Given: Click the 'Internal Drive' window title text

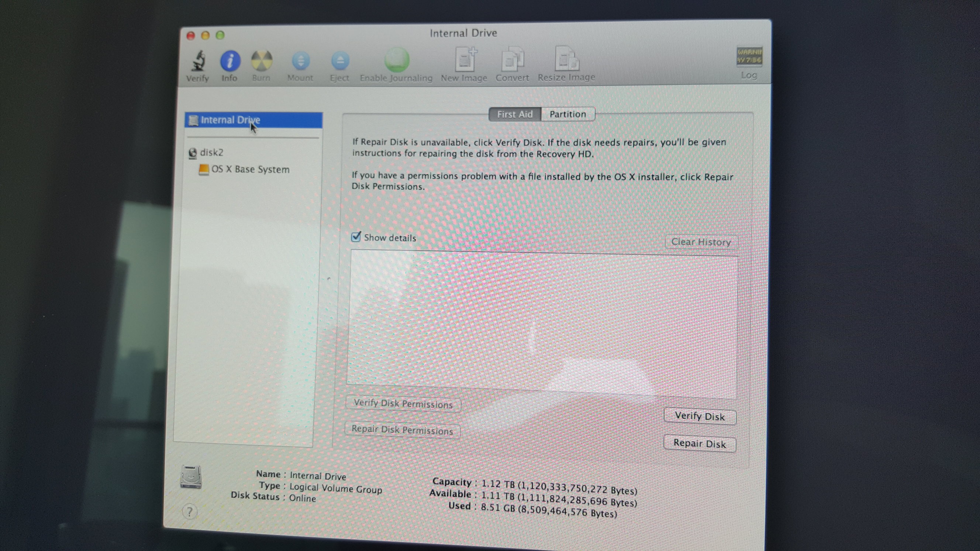Looking at the screenshot, I should [463, 33].
